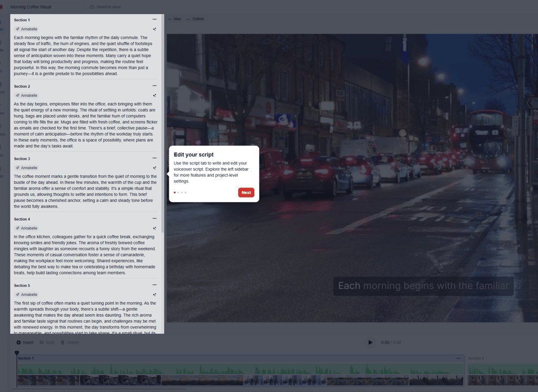The width and height of the screenshot is (538, 392).
Task: Click the AI sparkle icon for Section 3
Action: [154, 168]
